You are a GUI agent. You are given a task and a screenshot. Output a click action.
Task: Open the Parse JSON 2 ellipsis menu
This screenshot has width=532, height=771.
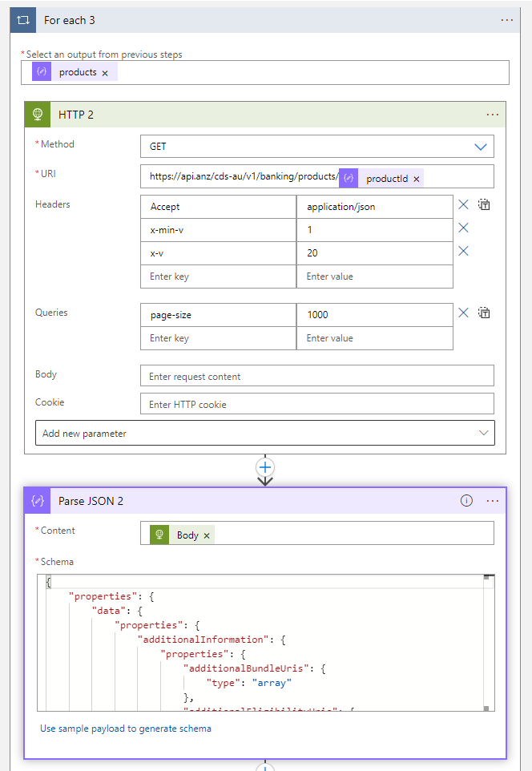point(492,501)
